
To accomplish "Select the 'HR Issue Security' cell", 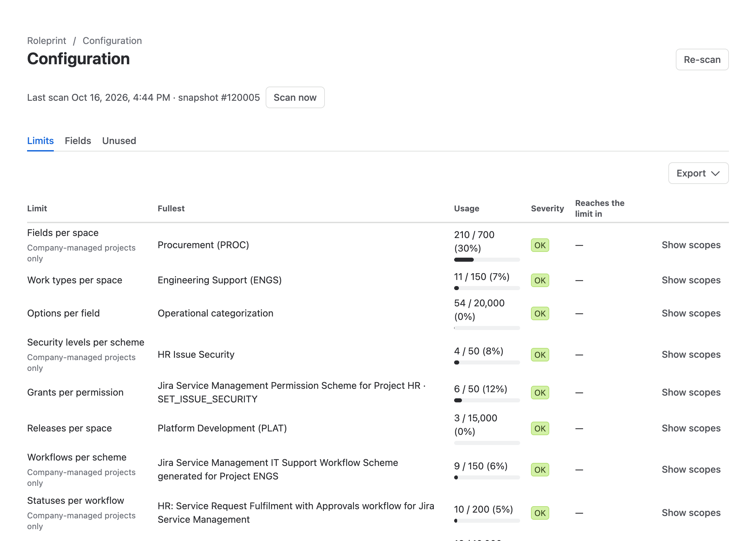I will (196, 354).
